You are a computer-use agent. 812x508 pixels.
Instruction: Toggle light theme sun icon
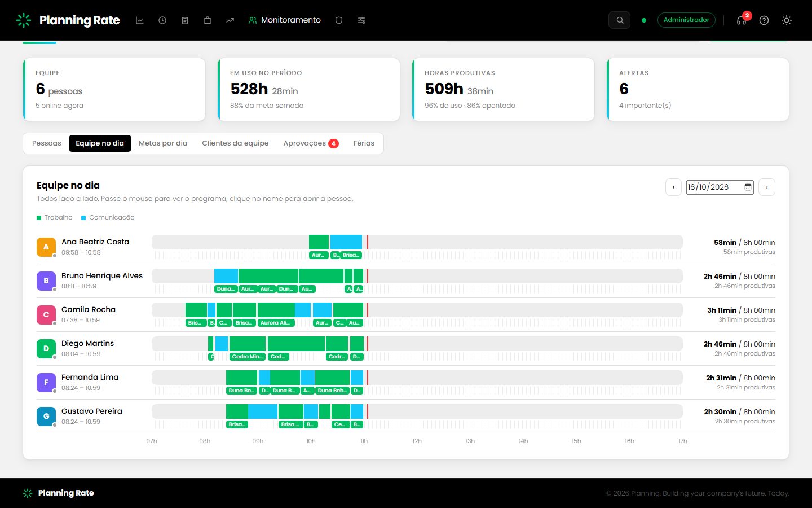point(787,20)
